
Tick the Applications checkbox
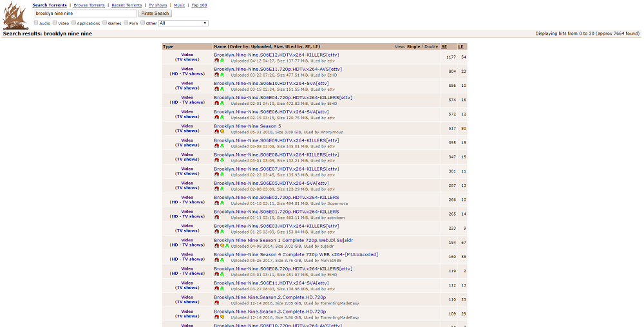pyautogui.click(x=73, y=23)
